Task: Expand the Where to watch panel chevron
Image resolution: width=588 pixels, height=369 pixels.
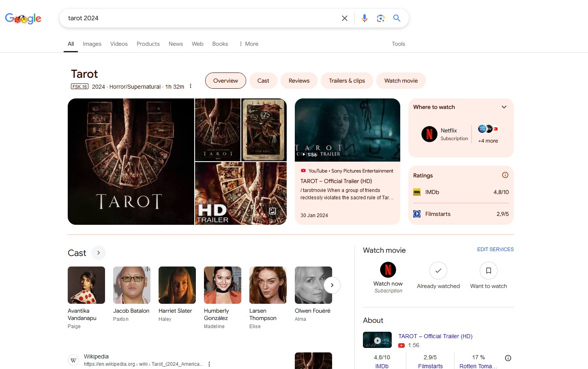Action: 504,107
